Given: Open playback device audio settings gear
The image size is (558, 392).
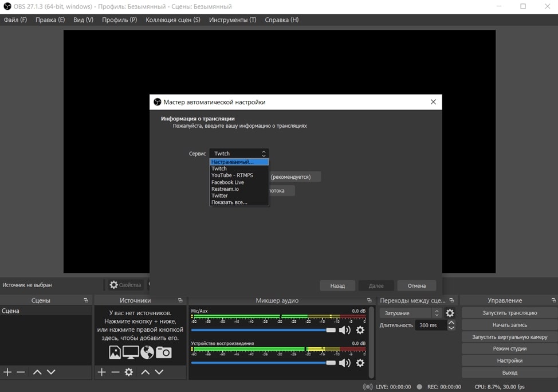Looking at the screenshot, I should pos(360,363).
